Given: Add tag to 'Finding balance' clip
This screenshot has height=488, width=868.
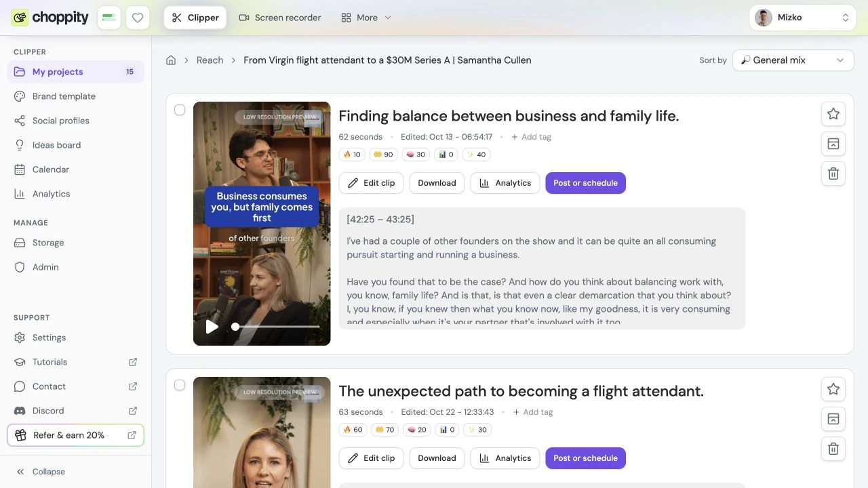Looking at the screenshot, I should tap(531, 137).
